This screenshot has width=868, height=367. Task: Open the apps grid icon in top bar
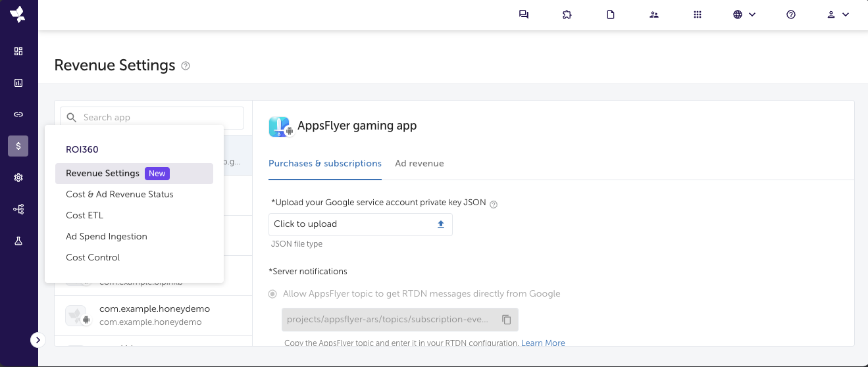click(698, 14)
